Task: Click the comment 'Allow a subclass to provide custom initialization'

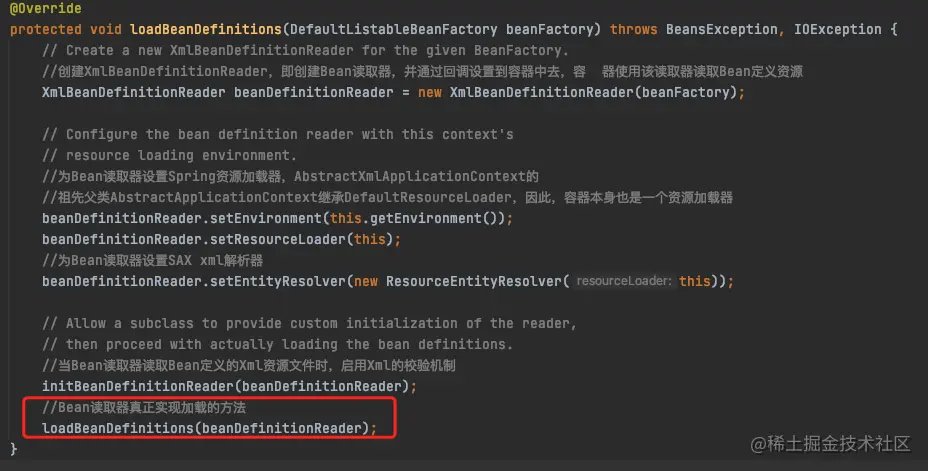Action: (309, 323)
